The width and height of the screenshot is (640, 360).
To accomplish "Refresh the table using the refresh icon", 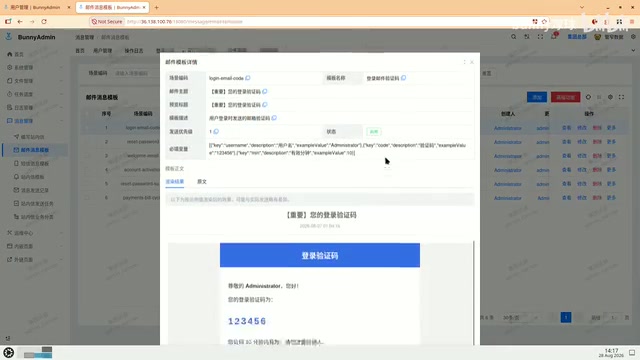I will (588, 97).
